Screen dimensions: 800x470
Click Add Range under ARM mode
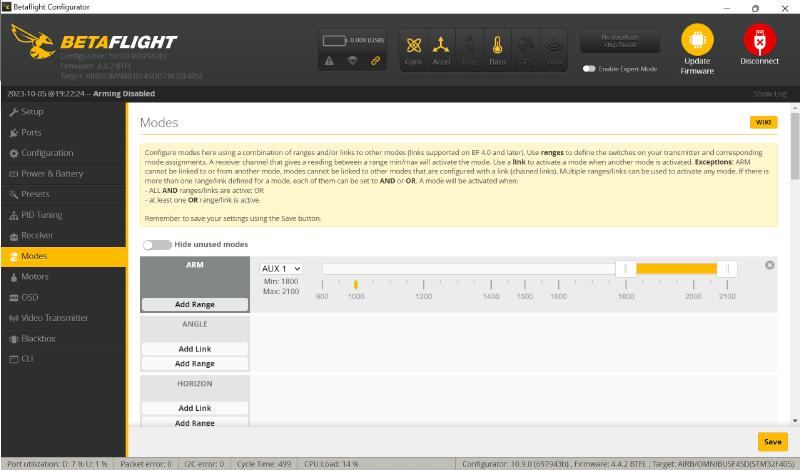[x=194, y=303]
